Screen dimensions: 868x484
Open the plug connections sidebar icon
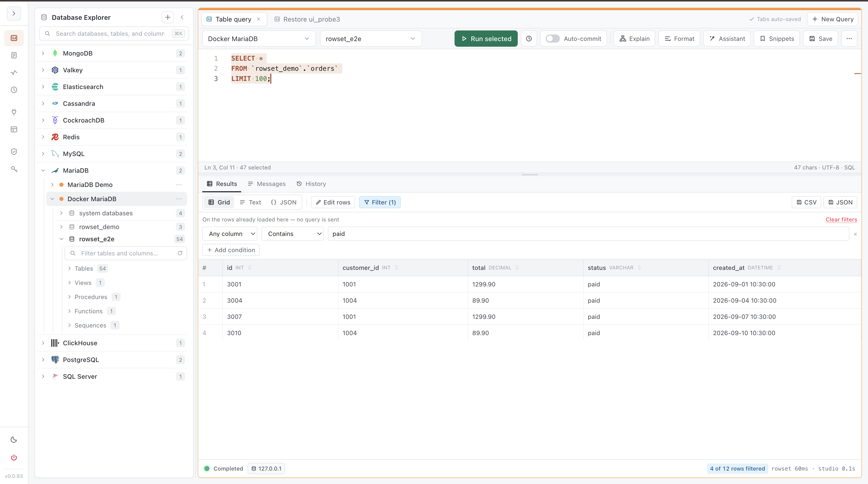point(14,112)
